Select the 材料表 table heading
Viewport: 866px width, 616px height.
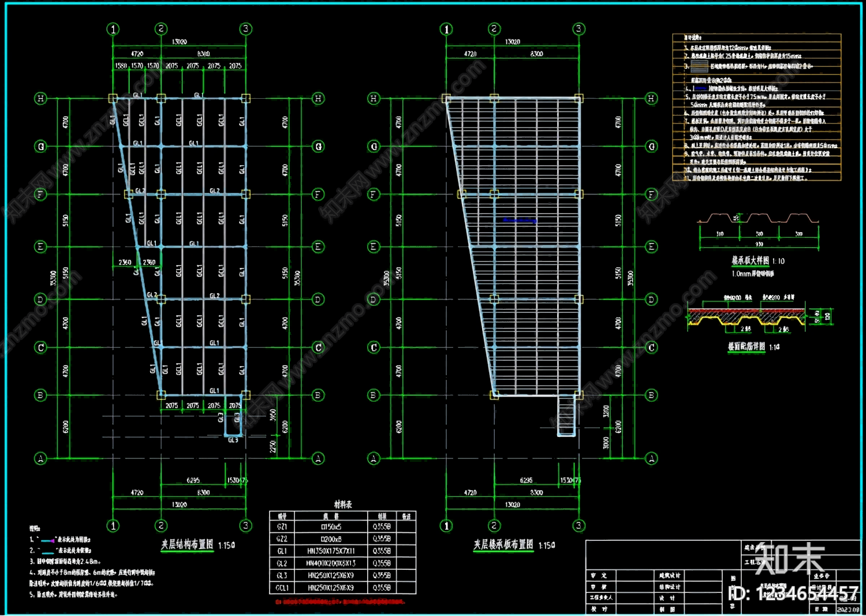coord(343,504)
